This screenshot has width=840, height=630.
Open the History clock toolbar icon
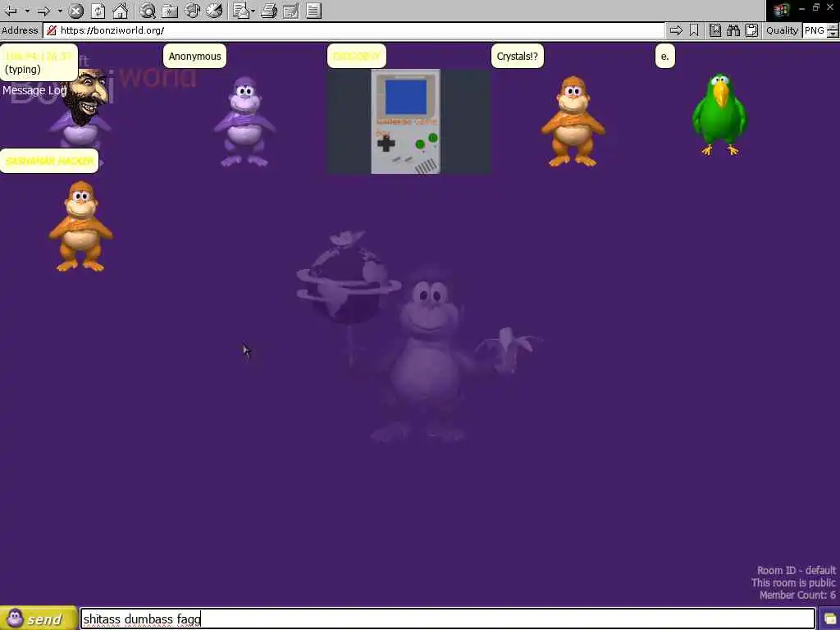pyautogui.click(x=214, y=10)
